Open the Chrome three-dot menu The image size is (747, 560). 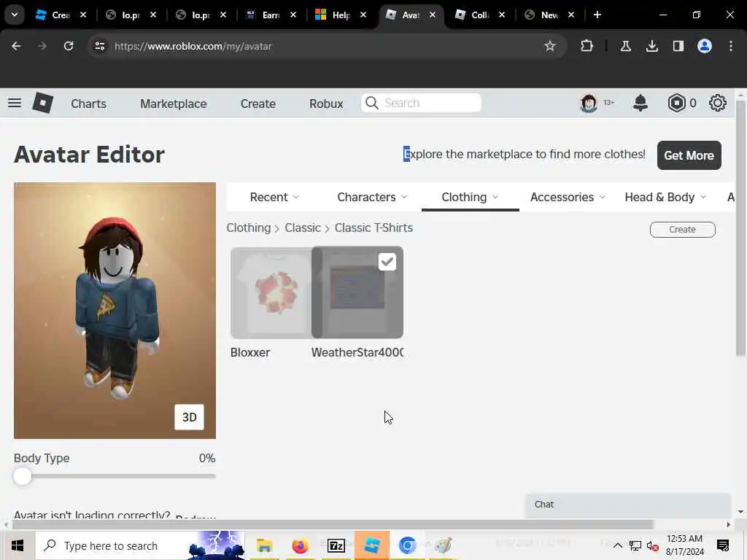coord(731,46)
